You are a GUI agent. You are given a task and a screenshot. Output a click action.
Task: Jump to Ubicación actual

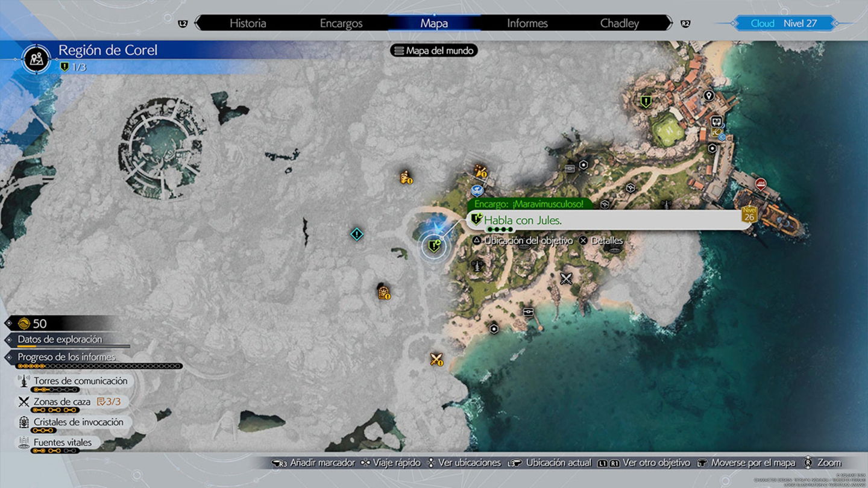(549, 463)
